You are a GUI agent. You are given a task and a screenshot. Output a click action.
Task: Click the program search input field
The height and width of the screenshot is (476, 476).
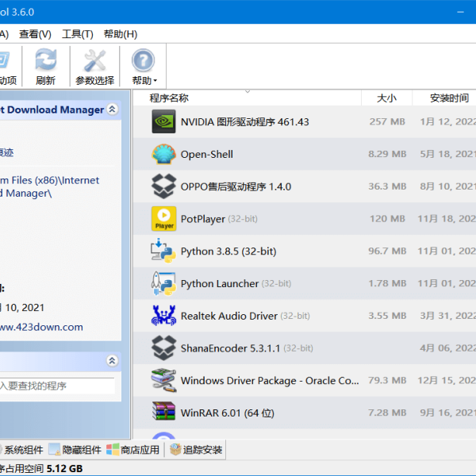click(x=57, y=386)
